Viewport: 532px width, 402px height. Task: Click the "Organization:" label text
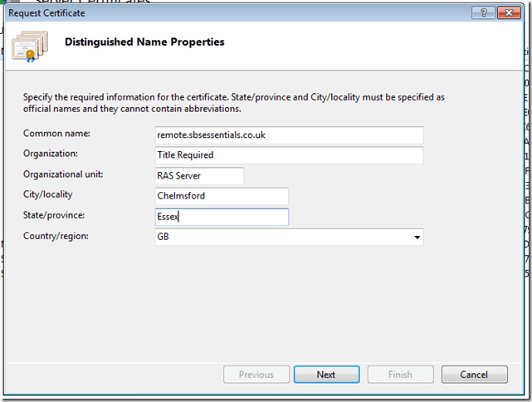pyautogui.click(x=51, y=153)
